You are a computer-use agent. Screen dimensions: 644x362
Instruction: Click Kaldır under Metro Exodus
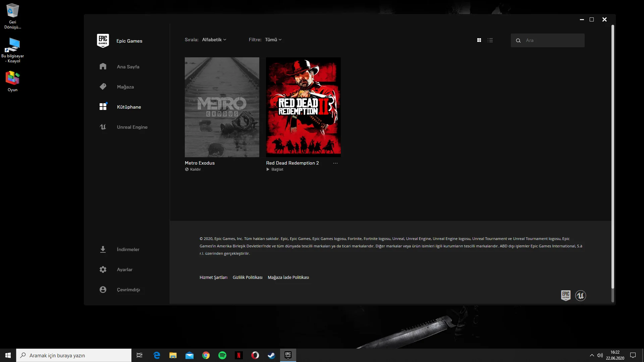point(196,169)
